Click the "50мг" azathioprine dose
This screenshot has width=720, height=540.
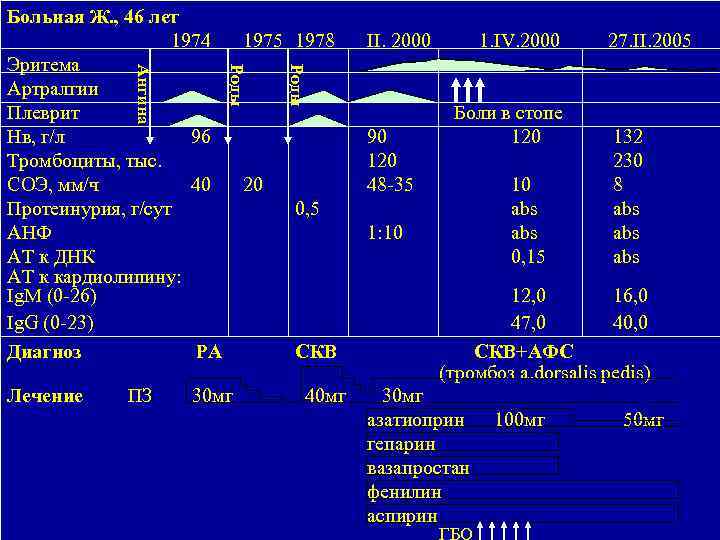click(644, 419)
